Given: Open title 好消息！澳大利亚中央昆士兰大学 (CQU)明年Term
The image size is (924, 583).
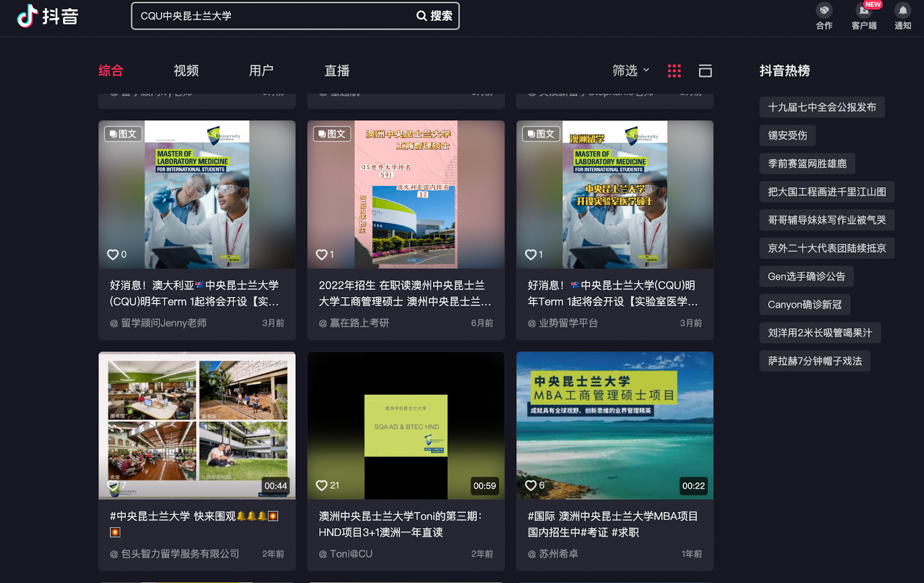Looking at the screenshot, I should pyautogui.click(x=195, y=294).
